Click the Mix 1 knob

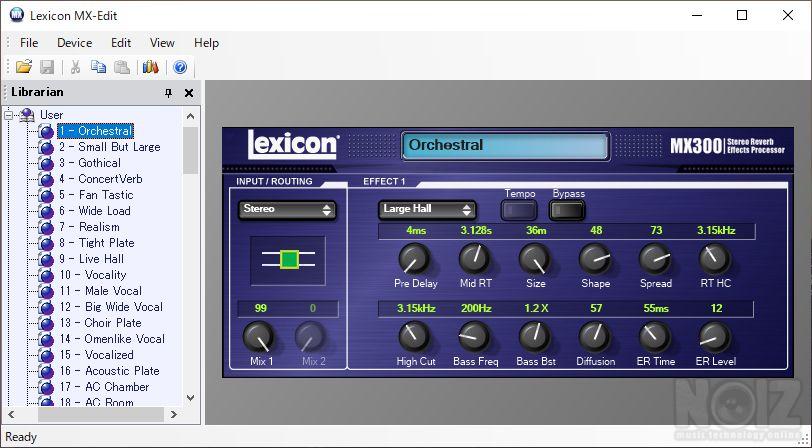258,337
